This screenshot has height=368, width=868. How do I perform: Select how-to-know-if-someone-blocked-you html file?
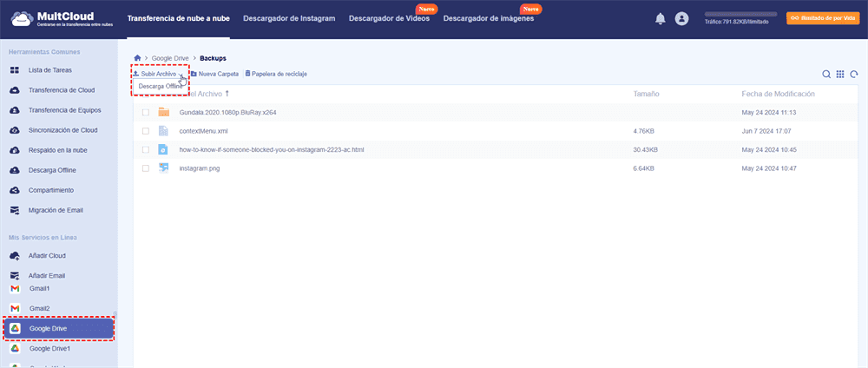271,149
